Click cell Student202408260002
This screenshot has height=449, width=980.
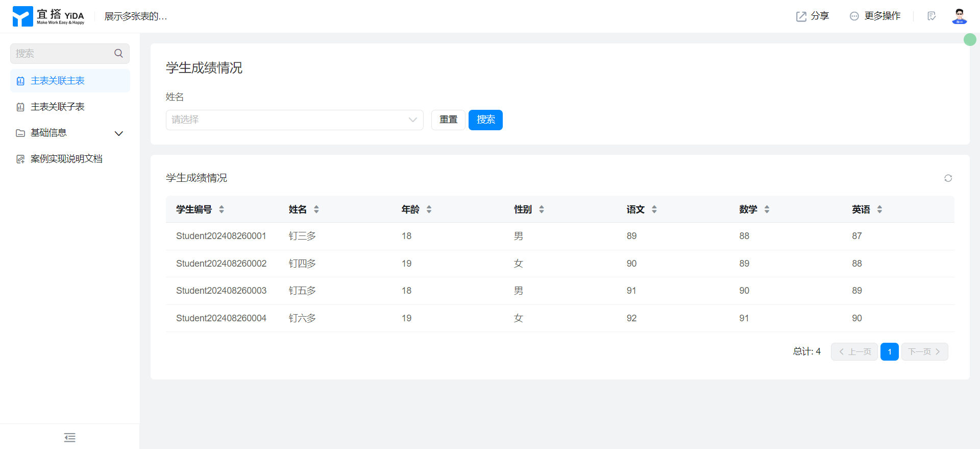click(221, 264)
